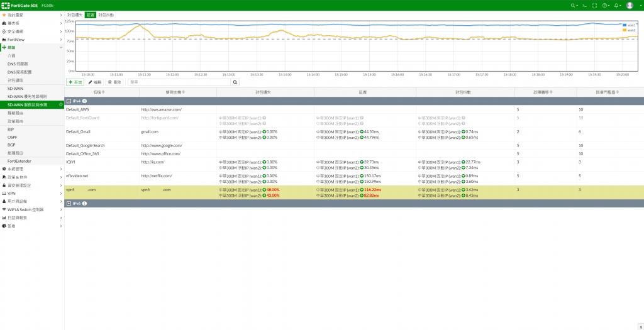Image resolution: width=644 pixels, height=330 pixels.
Task: Click the pencil Edit button
Action: coord(95,82)
